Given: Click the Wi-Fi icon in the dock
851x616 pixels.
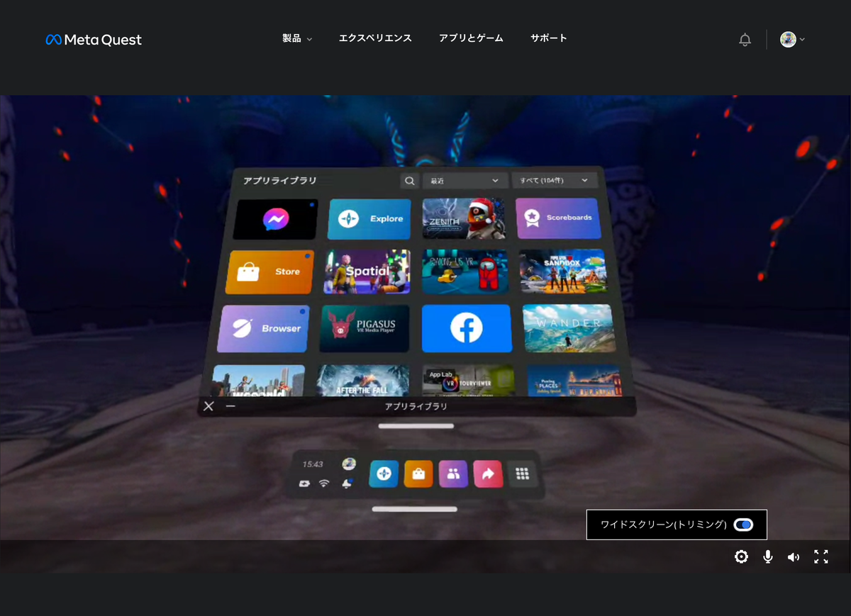Looking at the screenshot, I should click(324, 483).
